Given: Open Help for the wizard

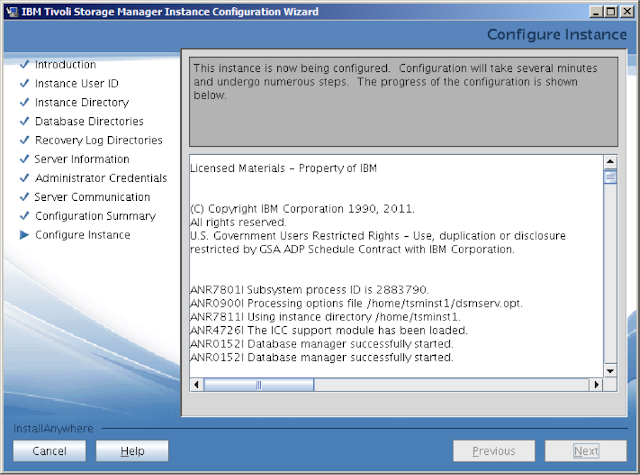Looking at the screenshot, I should (132, 451).
